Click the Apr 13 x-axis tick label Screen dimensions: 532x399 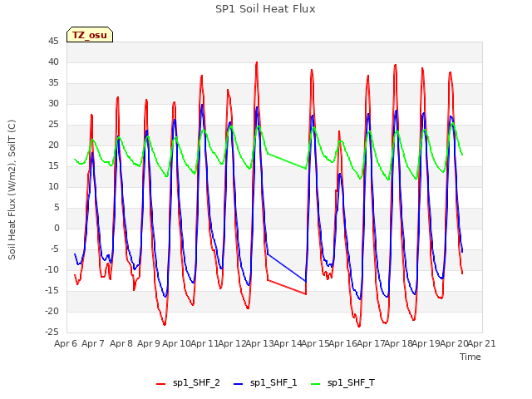pyautogui.click(x=259, y=343)
